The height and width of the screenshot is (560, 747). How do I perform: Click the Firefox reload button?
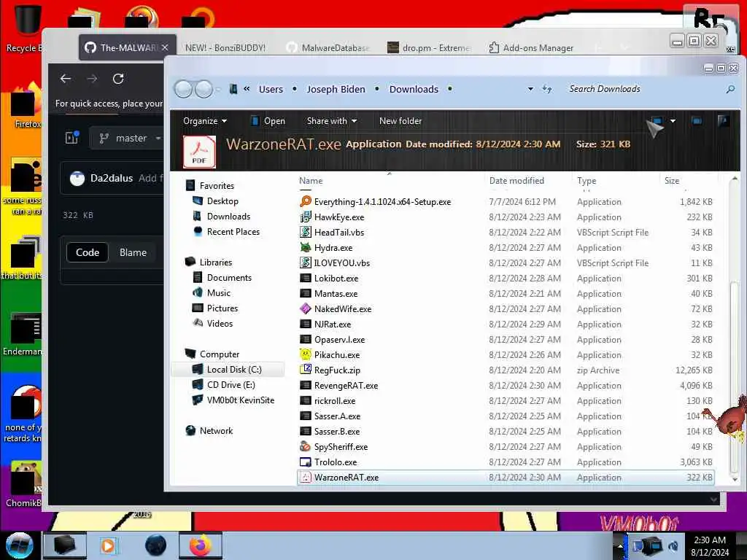[118, 79]
